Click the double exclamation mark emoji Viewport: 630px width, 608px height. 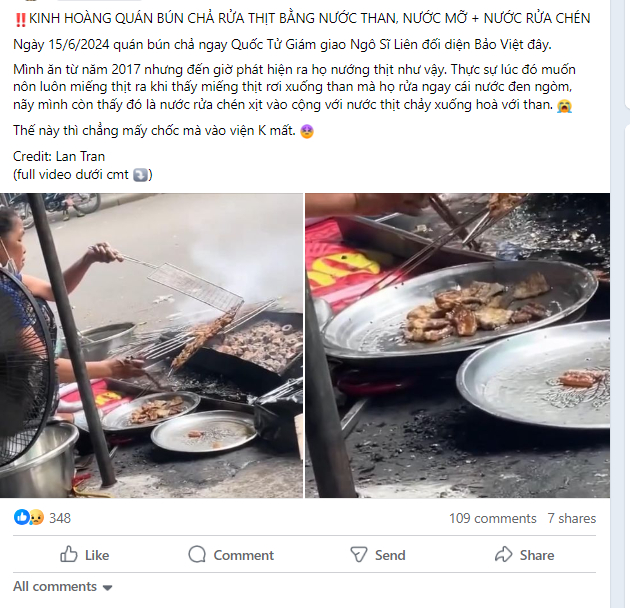click(20, 19)
